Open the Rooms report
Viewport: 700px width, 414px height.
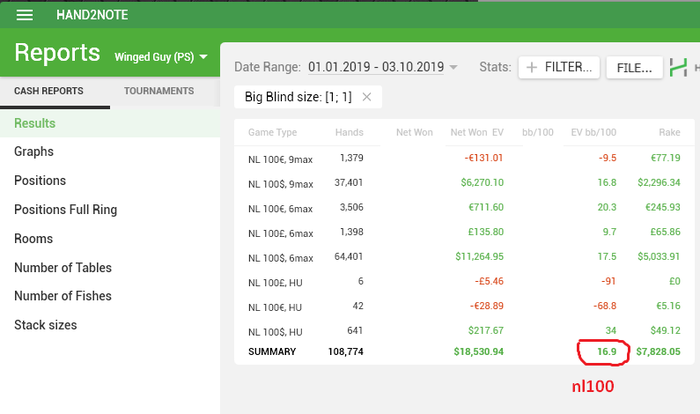pyautogui.click(x=34, y=239)
